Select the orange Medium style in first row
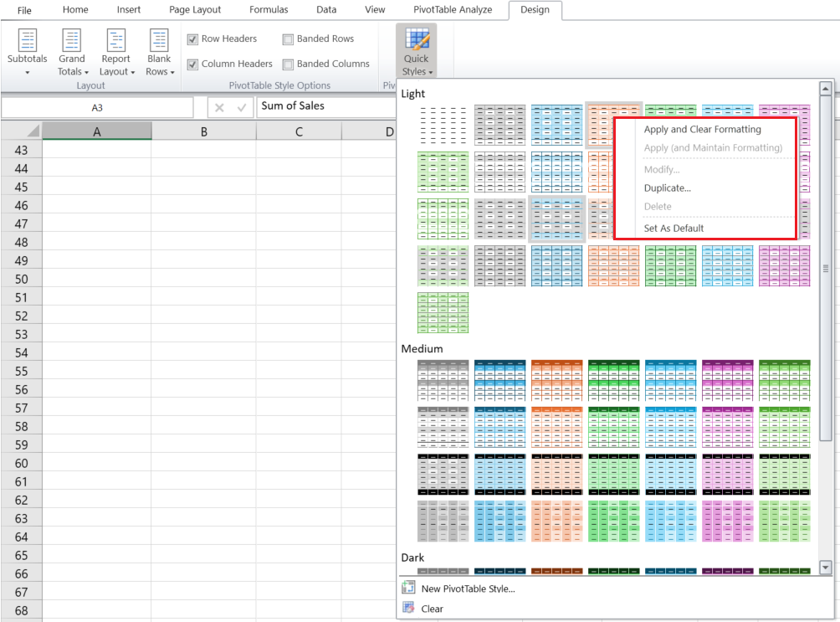The width and height of the screenshot is (840, 622). point(556,381)
